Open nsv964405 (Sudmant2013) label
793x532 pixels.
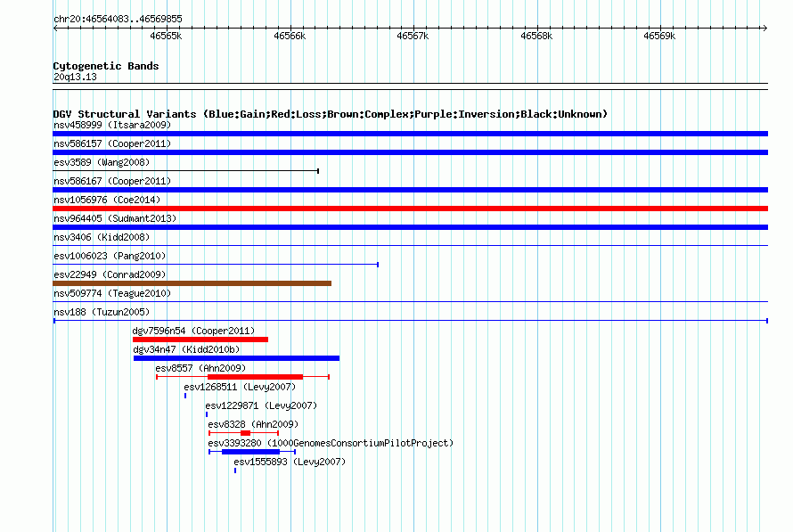coord(115,218)
